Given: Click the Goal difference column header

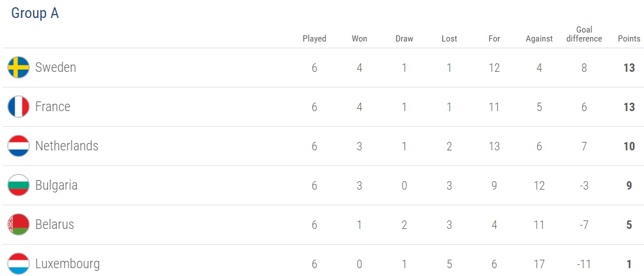Looking at the screenshot, I should tap(584, 34).
